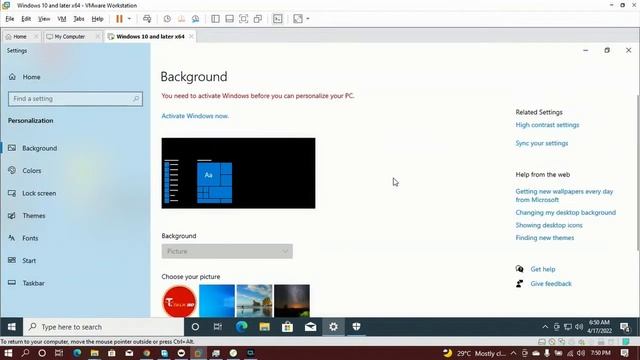Image resolution: width=640 pixels, height=360 pixels.
Task: Open the snapshot manager icon
Action: click(196, 19)
